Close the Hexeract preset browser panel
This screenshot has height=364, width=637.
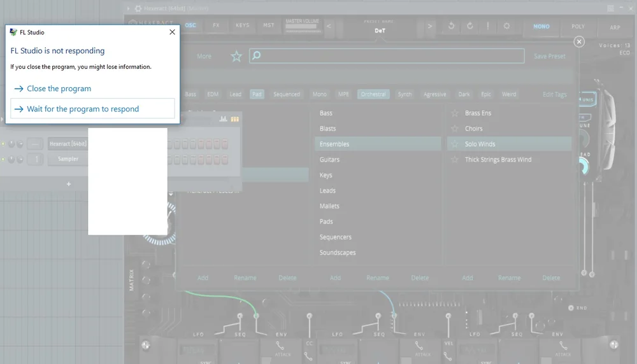pyautogui.click(x=579, y=41)
